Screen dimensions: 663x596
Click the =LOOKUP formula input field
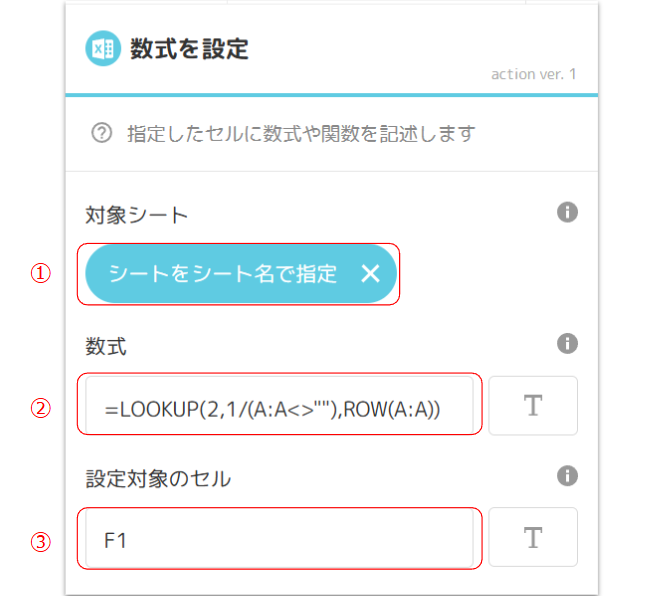tap(279, 405)
